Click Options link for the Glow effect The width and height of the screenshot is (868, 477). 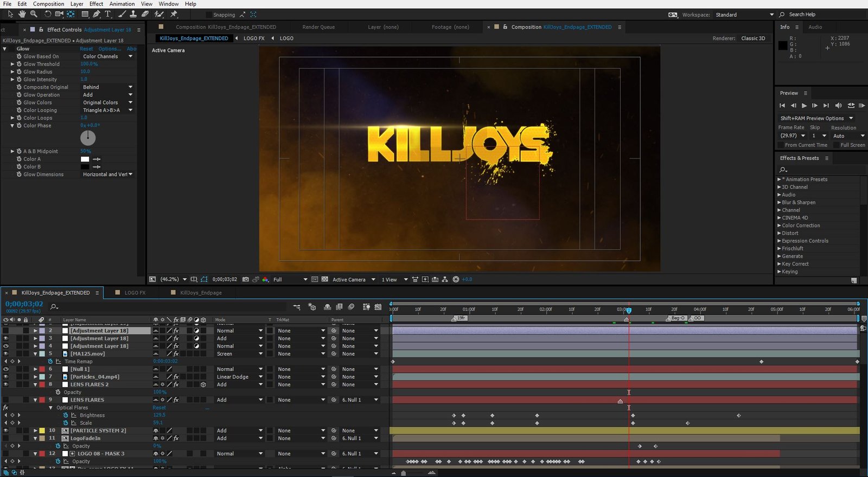(x=110, y=49)
